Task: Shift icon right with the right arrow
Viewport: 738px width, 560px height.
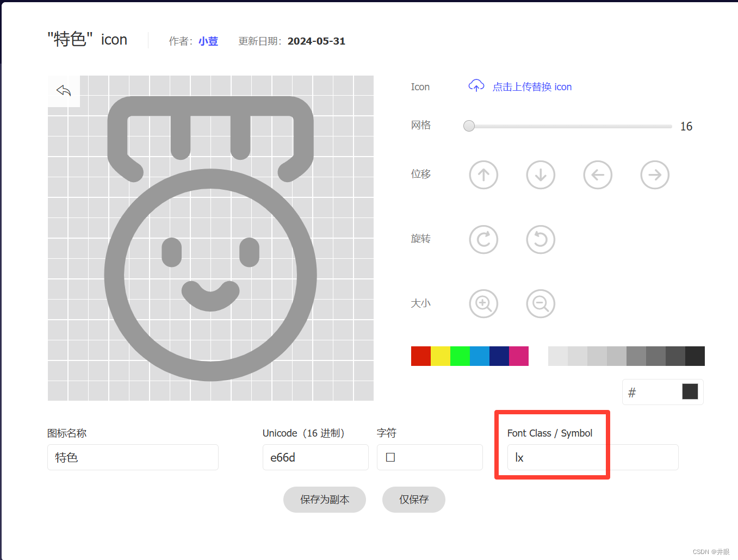Action: point(655,175)
